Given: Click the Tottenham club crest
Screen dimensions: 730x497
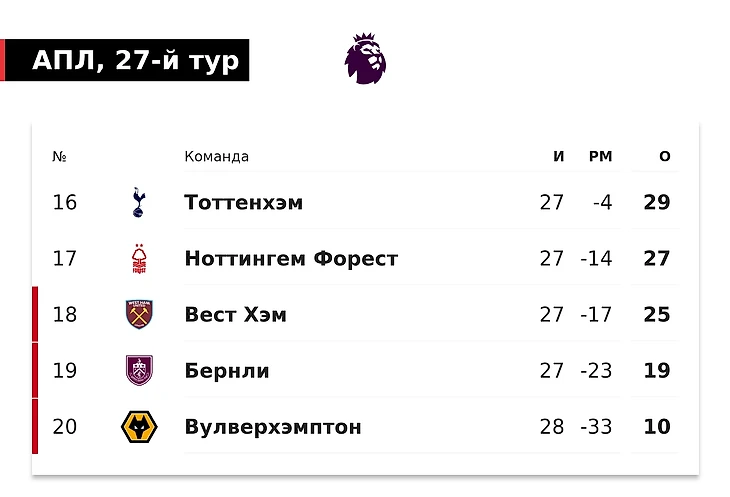Looking at the screenshot, I should (x=139, y=202).
